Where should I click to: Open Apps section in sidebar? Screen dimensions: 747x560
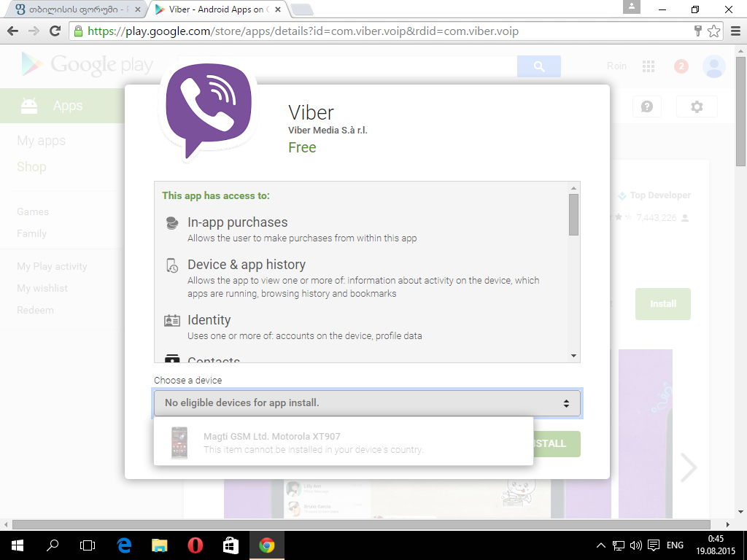[x=63, y=106]
